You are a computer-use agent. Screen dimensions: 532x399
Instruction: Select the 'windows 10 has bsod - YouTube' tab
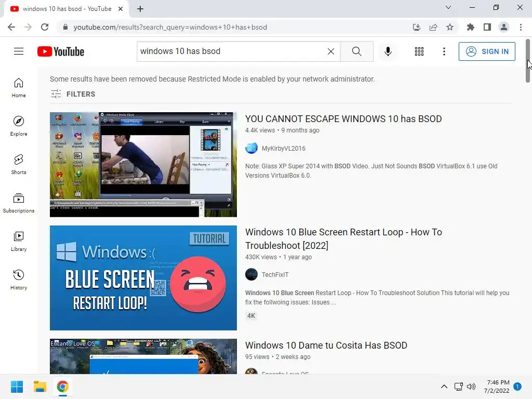pos(66,9)
